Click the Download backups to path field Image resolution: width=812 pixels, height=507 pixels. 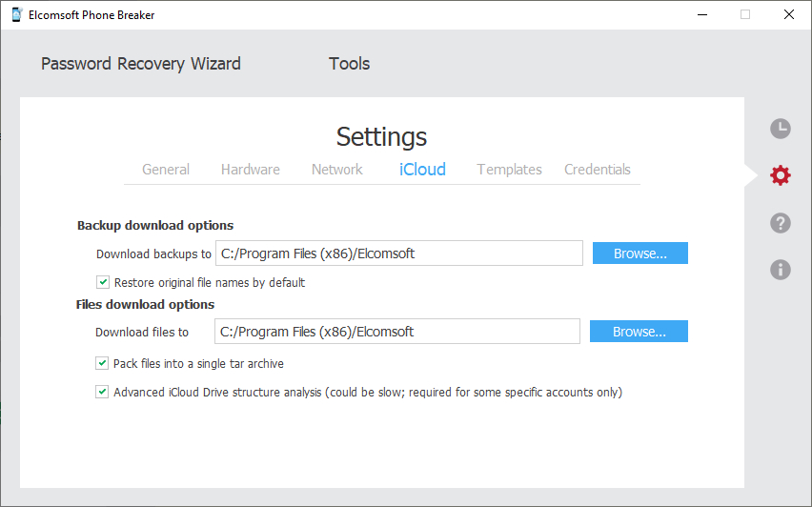(398, 253)
